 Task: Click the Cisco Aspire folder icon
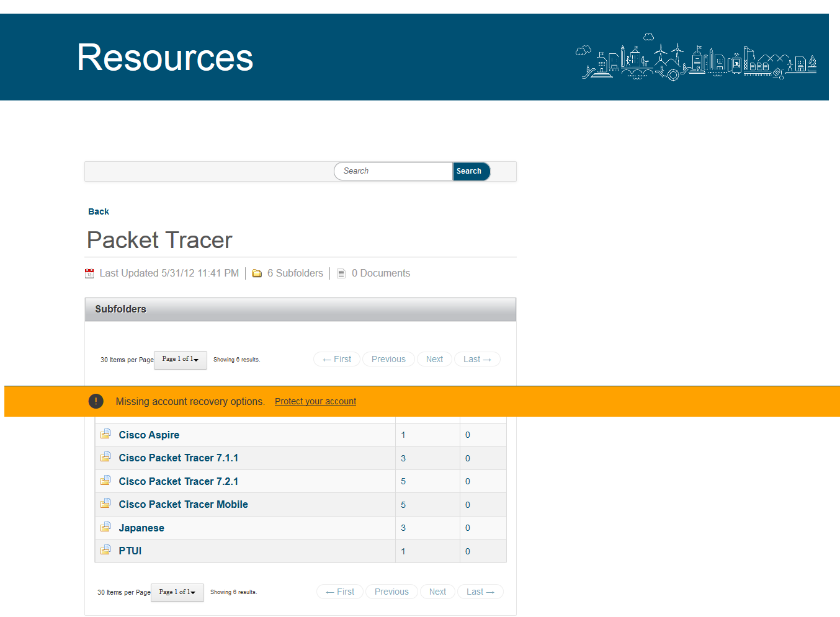click(x=105, y=434)
